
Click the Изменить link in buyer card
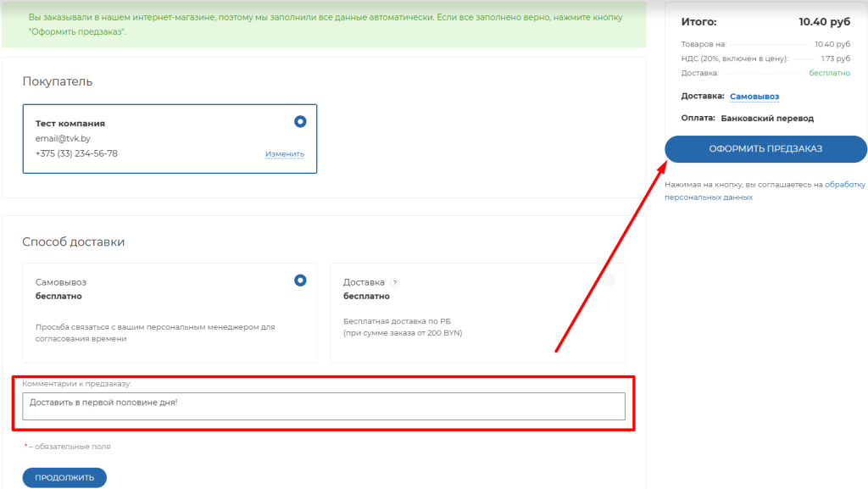tap(284, 154)
